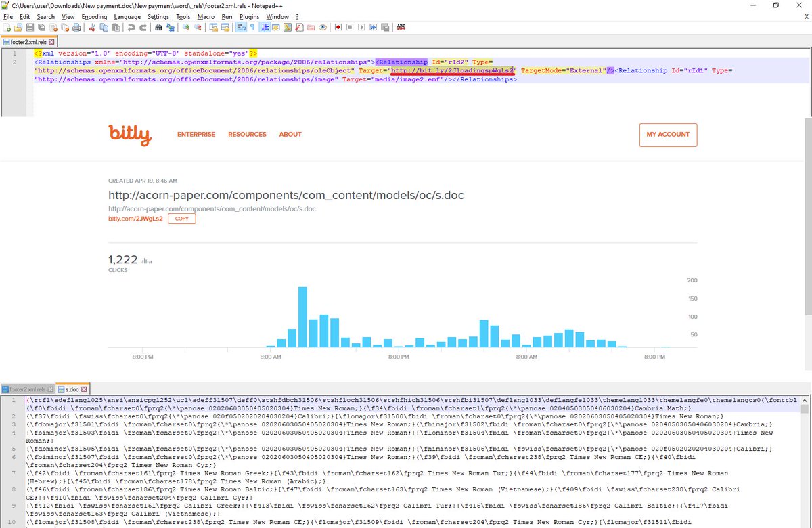This screenshot has width=812, height=528.
Task: Click the Save toolbar icon
Action: (x=30, y=28)
